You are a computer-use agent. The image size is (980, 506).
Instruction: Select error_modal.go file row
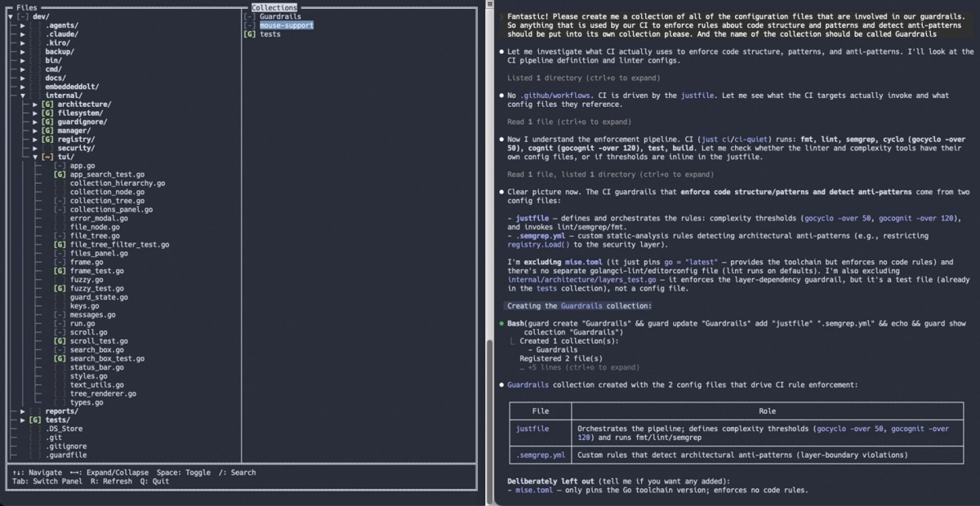(99, 219)
